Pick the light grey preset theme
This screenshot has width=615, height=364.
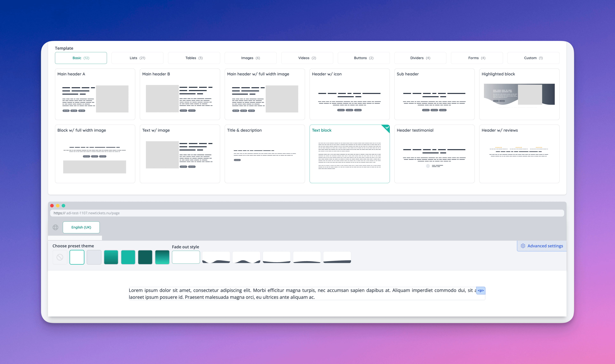pos(94,257)
